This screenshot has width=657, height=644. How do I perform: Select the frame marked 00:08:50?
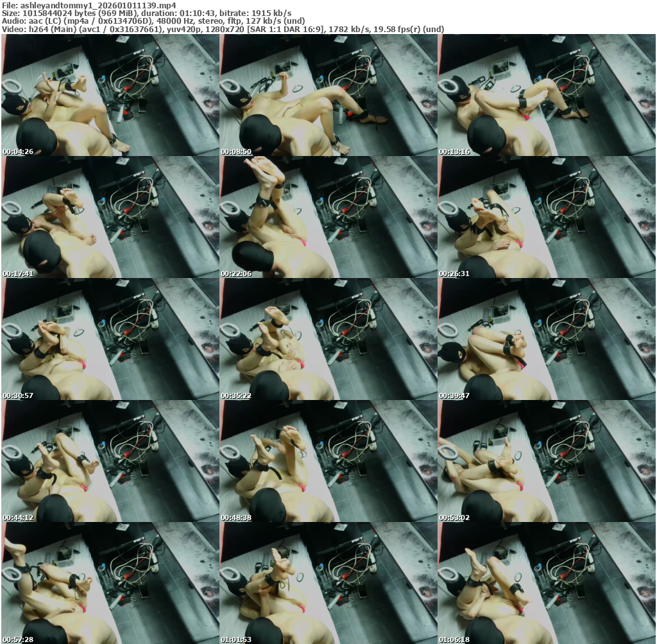coord(328,95)
